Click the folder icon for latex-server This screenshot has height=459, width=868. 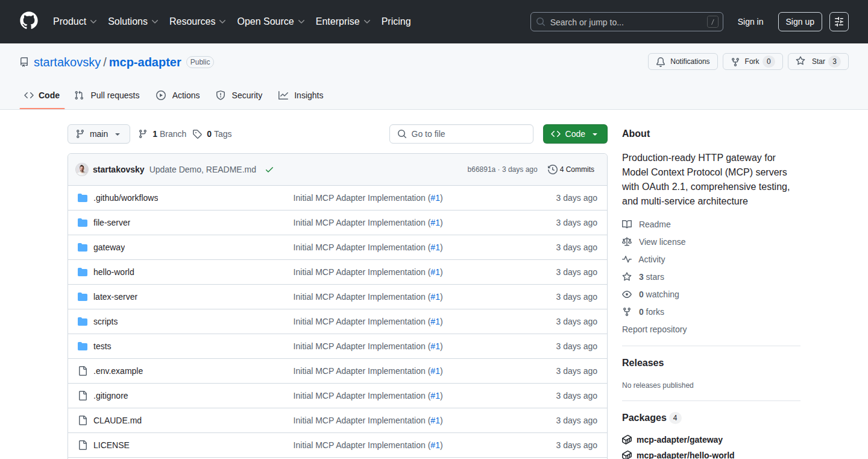tap(83, 297)
